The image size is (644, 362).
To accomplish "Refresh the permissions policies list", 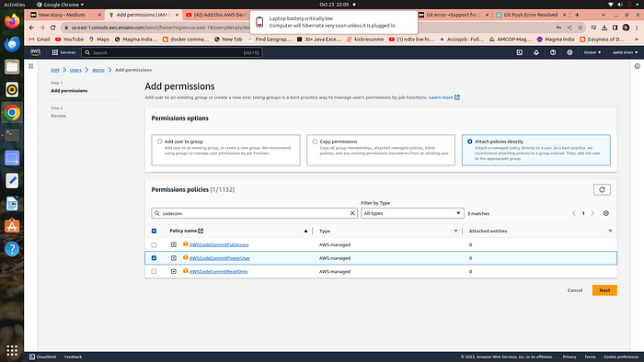I will click(602, 189).
